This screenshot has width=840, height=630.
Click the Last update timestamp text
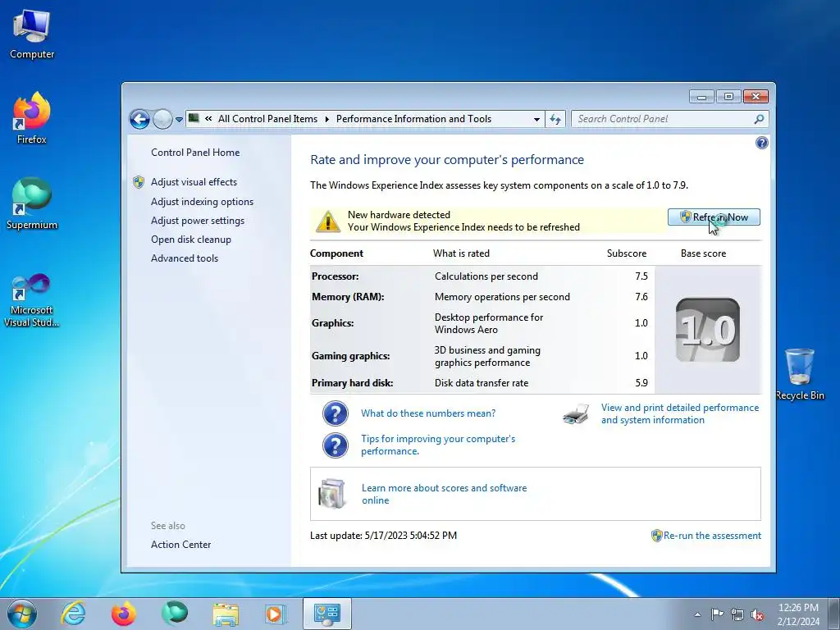pyautogui.click(x=384, y=535)
